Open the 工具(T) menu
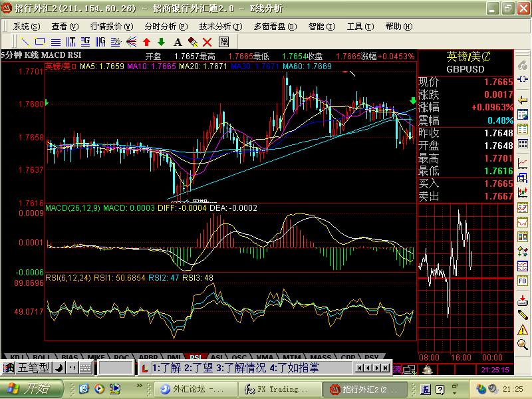The width and height of the screenshot is (532, 399). coord(360,27)
